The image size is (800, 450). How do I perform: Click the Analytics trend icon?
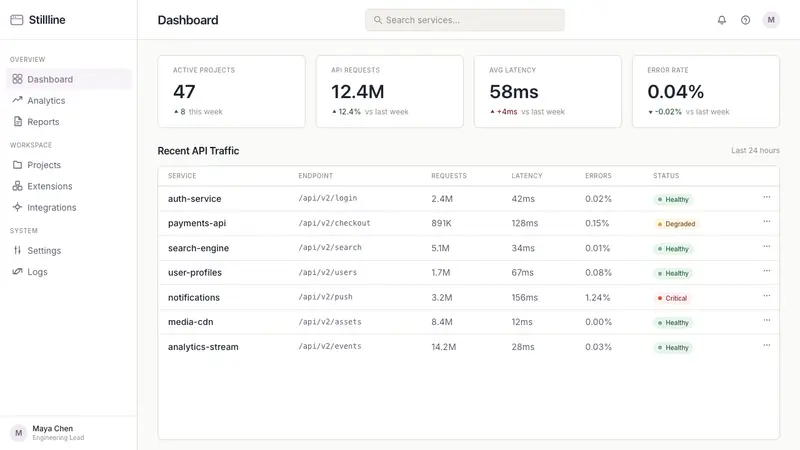[17, 100]
